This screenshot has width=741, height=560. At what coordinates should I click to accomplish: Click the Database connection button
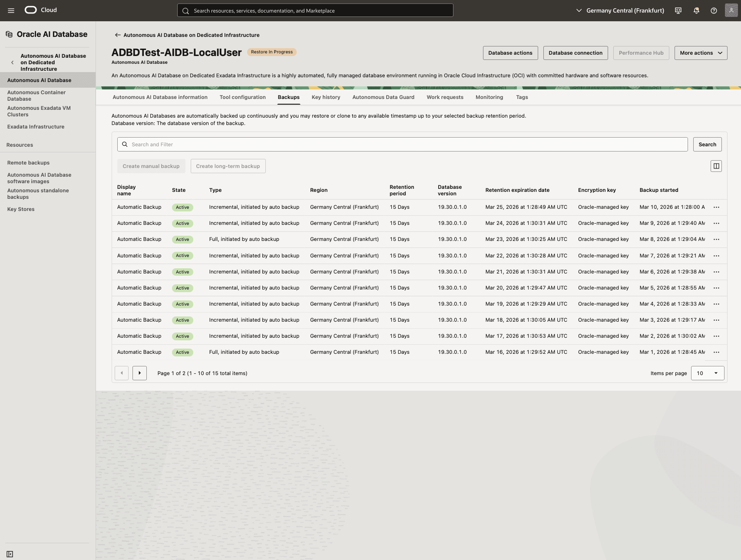(576, 53)
